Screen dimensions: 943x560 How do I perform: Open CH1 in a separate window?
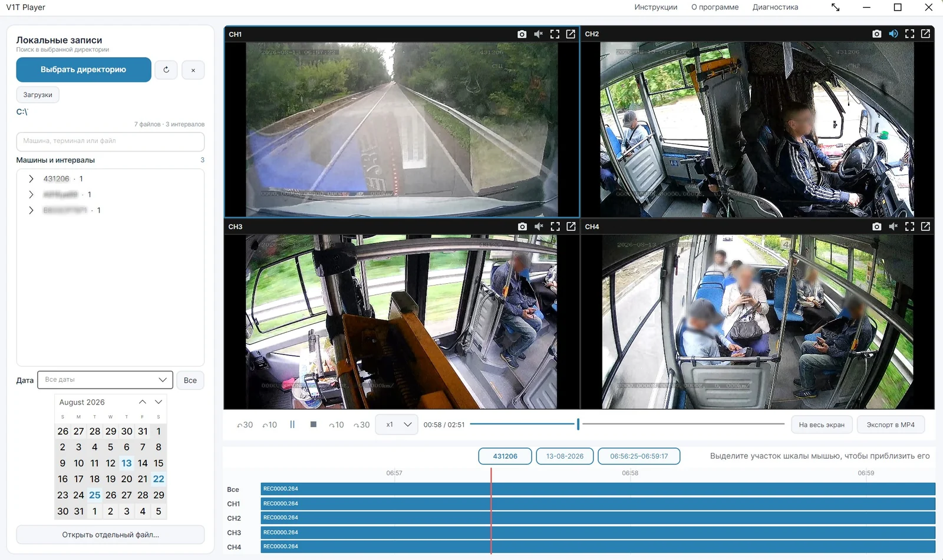[x=571, y=34]
